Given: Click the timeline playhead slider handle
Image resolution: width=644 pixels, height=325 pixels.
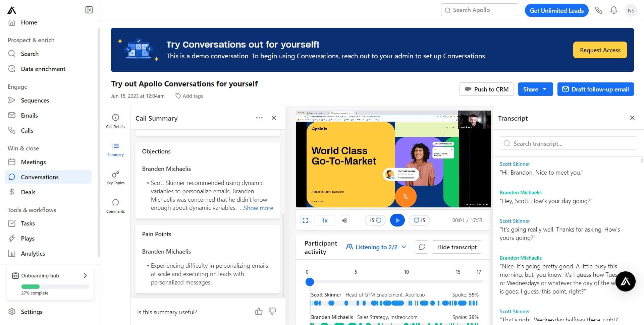Looking at the screenshot, I should point(310,282).
